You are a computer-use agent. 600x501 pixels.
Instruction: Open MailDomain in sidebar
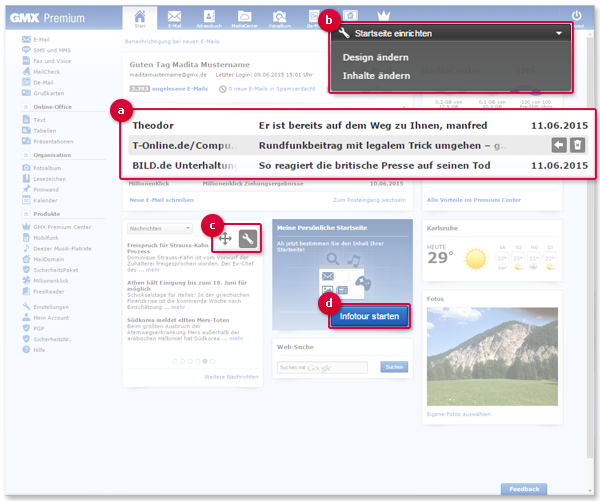tap(43, 259)
